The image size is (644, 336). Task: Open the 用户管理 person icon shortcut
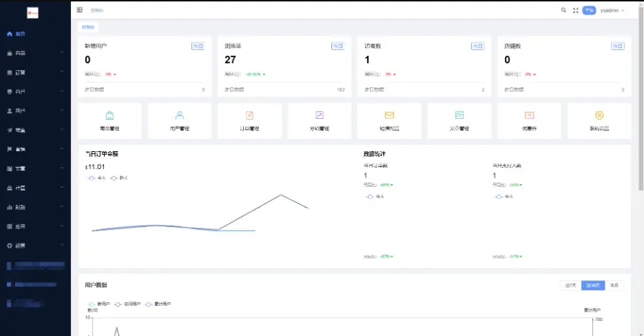pos(179,119)
